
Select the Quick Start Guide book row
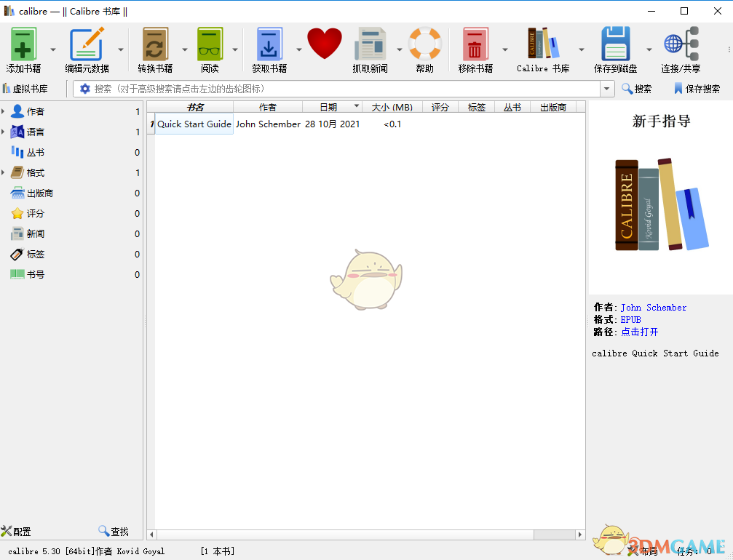pyautogui.click(x=194, y=124)
